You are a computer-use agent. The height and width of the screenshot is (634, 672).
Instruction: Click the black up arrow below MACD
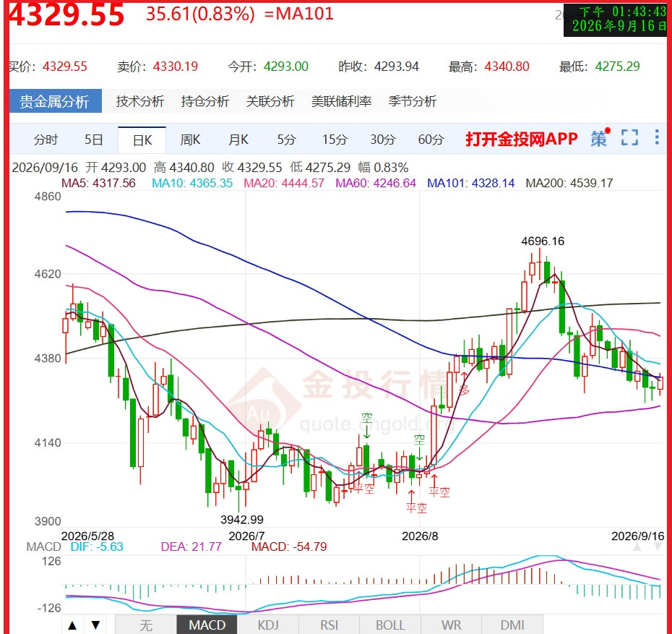(x=72, y=625)
